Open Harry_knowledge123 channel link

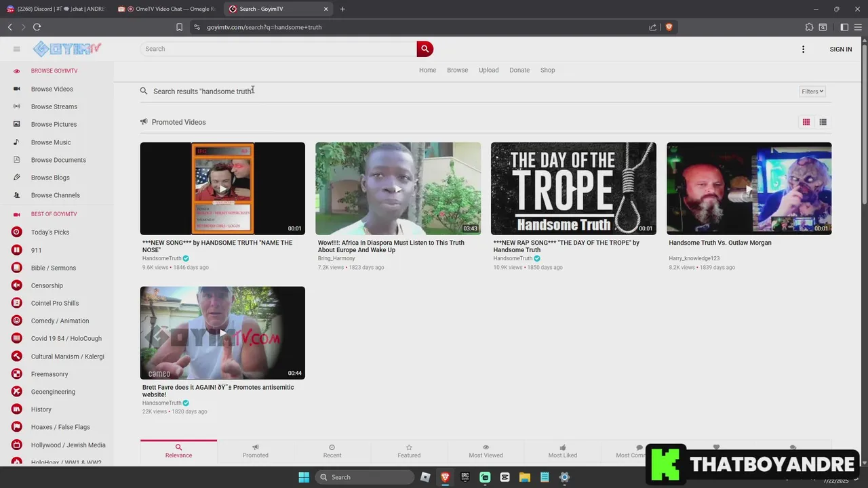[694, 258]
